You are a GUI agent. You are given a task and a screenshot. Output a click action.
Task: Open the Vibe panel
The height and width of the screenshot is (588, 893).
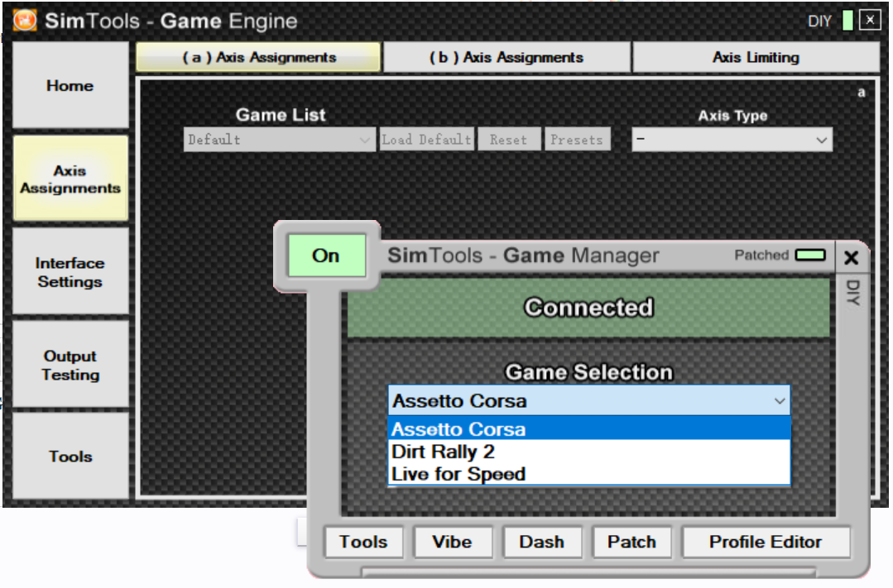452,542
